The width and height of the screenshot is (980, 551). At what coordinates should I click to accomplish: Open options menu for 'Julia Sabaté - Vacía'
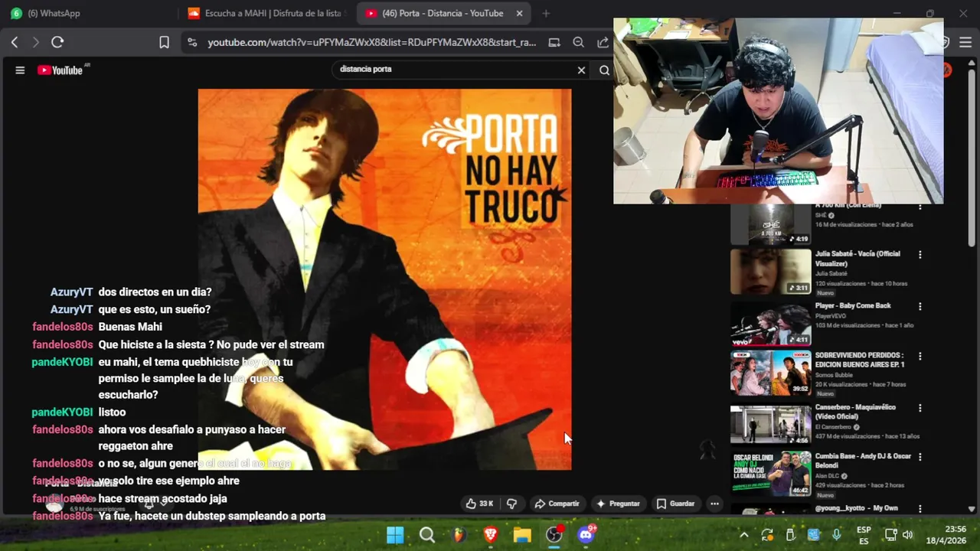920,254
